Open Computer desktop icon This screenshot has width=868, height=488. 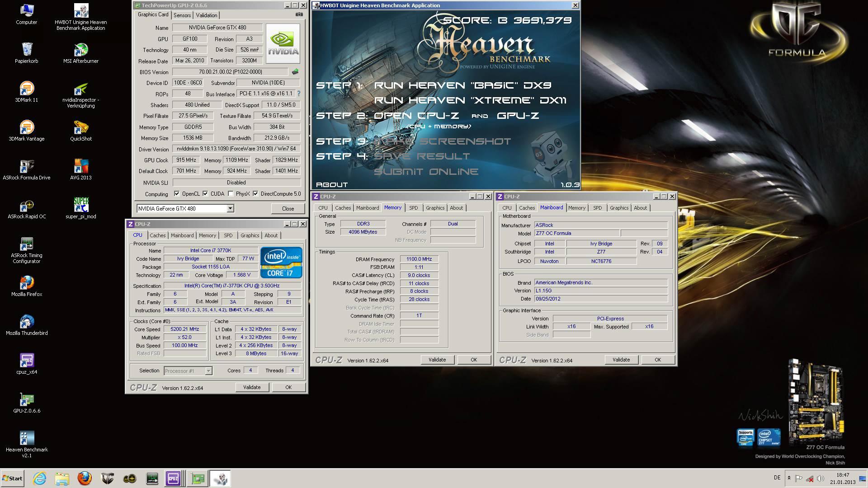point(26,14)
